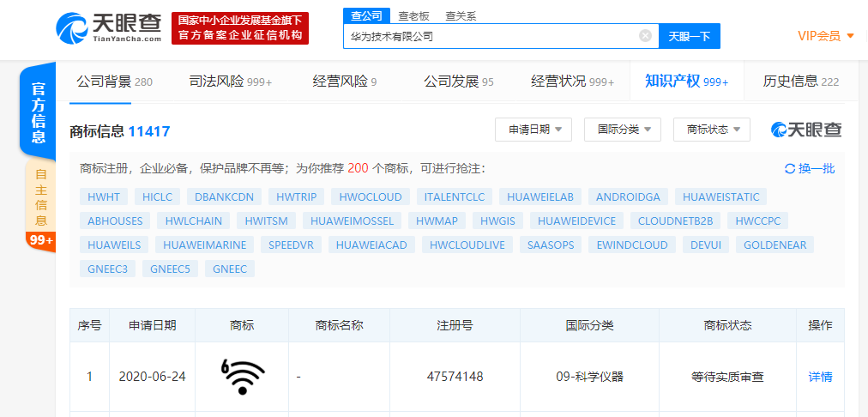Open the 商标状态 filter dropdown
This screenshot has height=417, width=868.
tap(712, 130)
